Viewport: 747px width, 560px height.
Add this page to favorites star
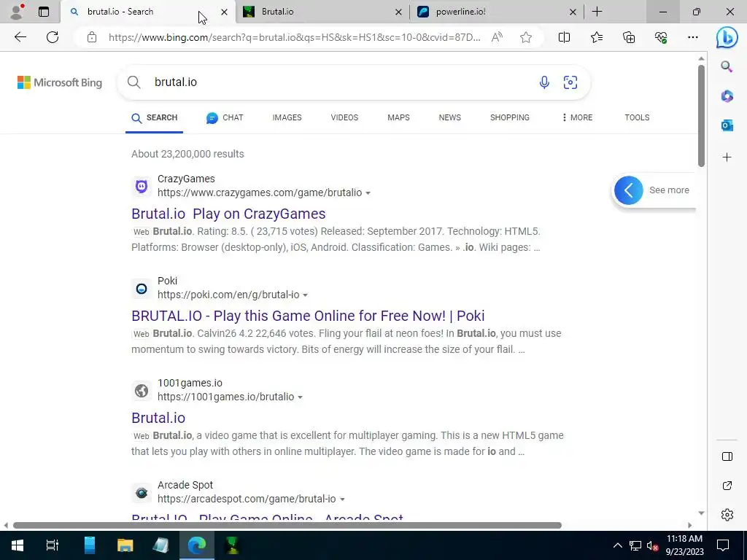(x=526, y=37)
